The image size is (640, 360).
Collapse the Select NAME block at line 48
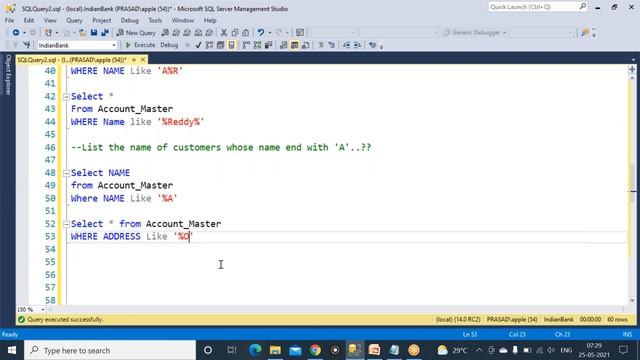(66, 173)
